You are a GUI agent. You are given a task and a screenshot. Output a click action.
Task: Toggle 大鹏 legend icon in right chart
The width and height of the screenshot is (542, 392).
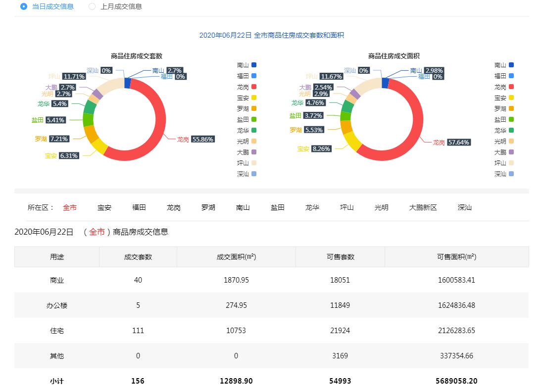(x=511, y=152)
